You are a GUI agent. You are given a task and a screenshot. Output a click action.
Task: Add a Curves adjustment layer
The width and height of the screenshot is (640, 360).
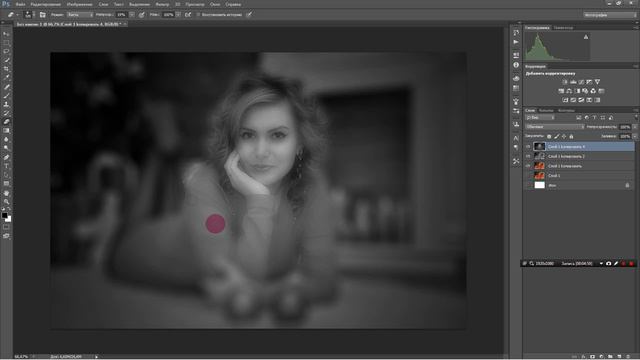tap(581, 82)
